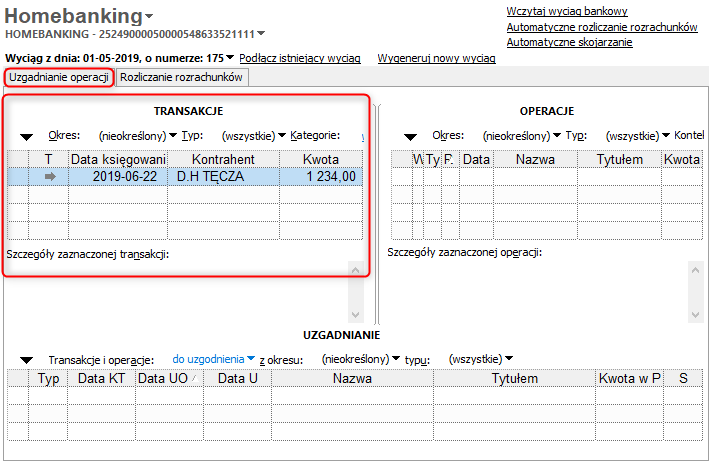Switch to 'Uzgadnianie operacji' tab

click(x=59, y=77)
